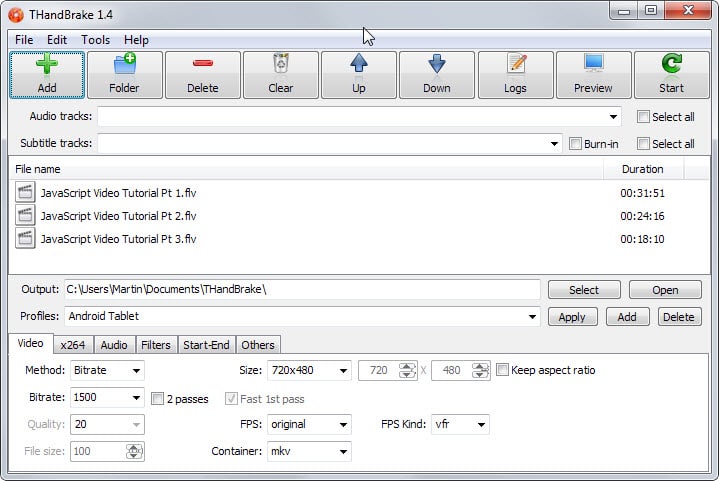
Task: Apply the chosen profile with the Apply button
Action: click(573, 317)
